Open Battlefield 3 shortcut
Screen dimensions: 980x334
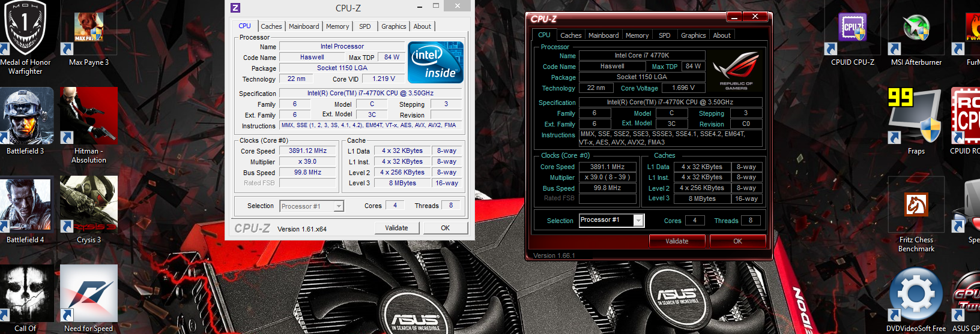25,116
